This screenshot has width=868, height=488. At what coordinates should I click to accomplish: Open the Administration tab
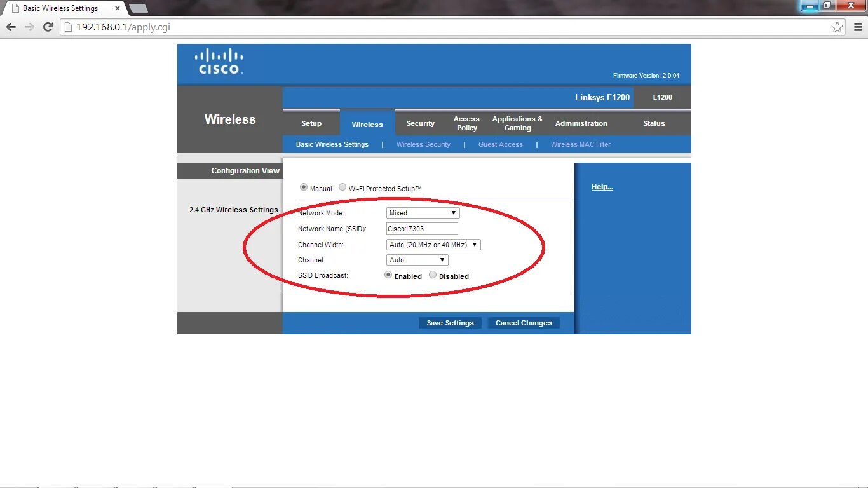(x=581, y=123)
